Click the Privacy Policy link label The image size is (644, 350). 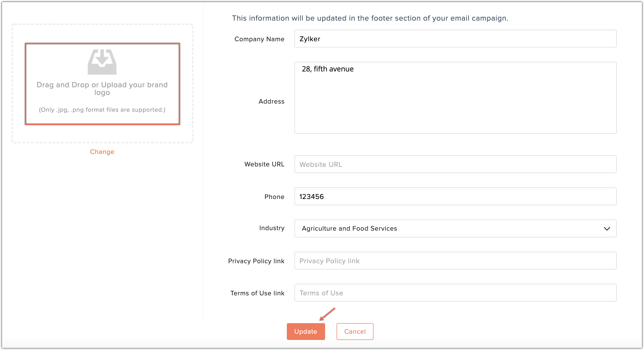(256, 261)
